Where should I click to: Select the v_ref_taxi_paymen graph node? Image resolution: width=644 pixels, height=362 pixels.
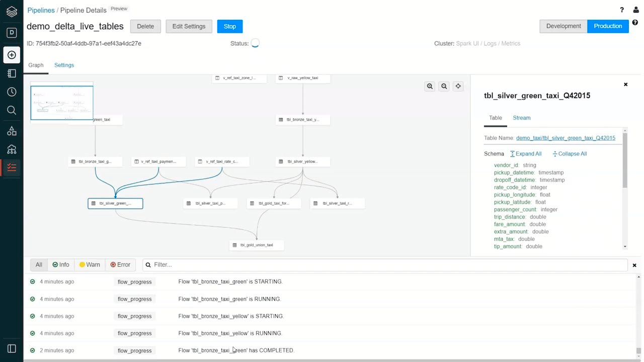pos(158,162)
